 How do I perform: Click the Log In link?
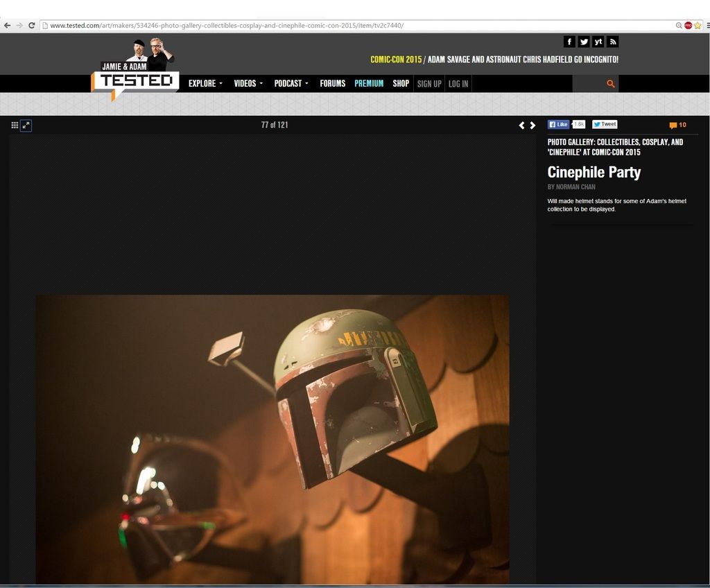(x=458, y=83)
